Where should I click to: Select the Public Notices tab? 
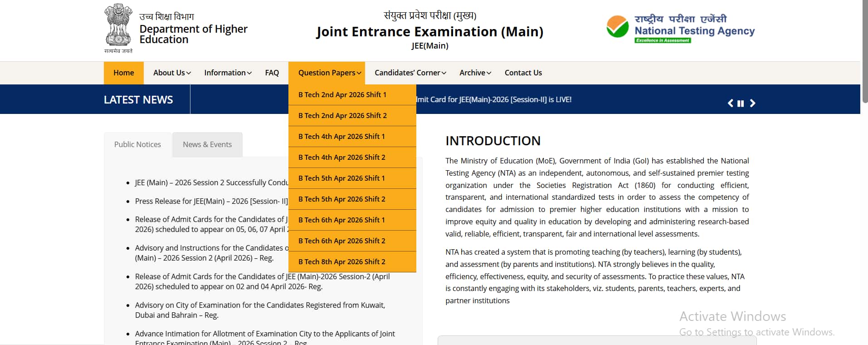click(x=137, y=144)
